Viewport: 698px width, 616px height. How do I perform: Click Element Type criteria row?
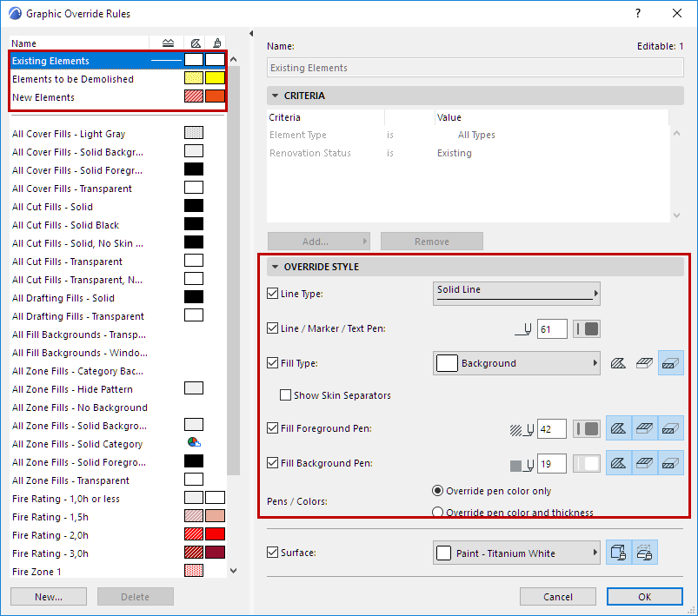coord(468,135)
